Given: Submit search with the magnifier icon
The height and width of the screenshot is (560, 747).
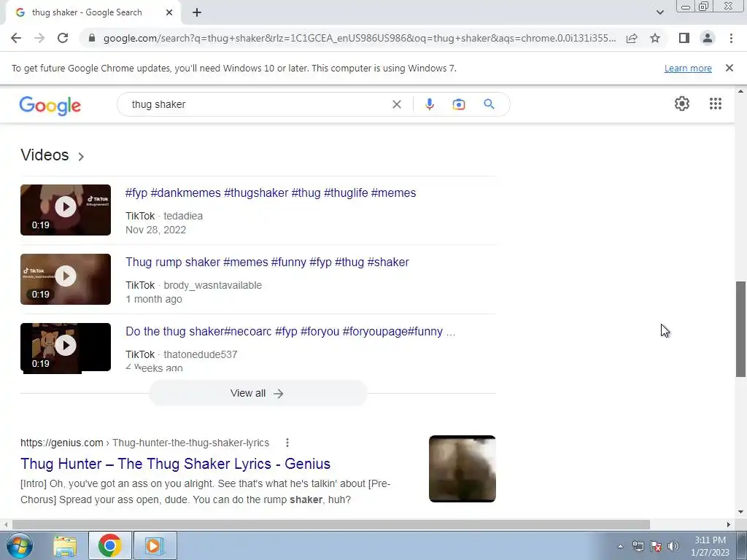Looking at the screenshot, I should pos(489,104).
